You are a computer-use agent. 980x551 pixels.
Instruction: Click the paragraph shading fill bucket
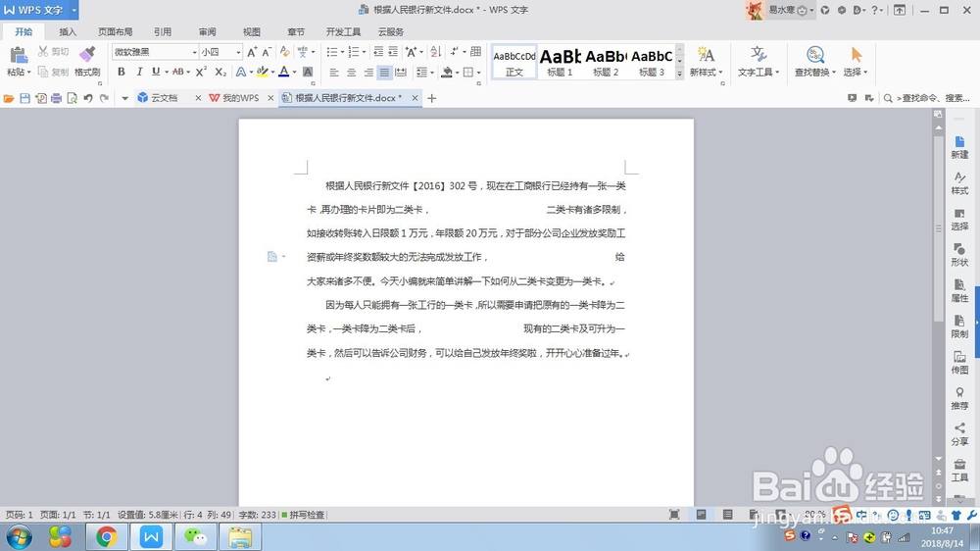click(446, 73)
